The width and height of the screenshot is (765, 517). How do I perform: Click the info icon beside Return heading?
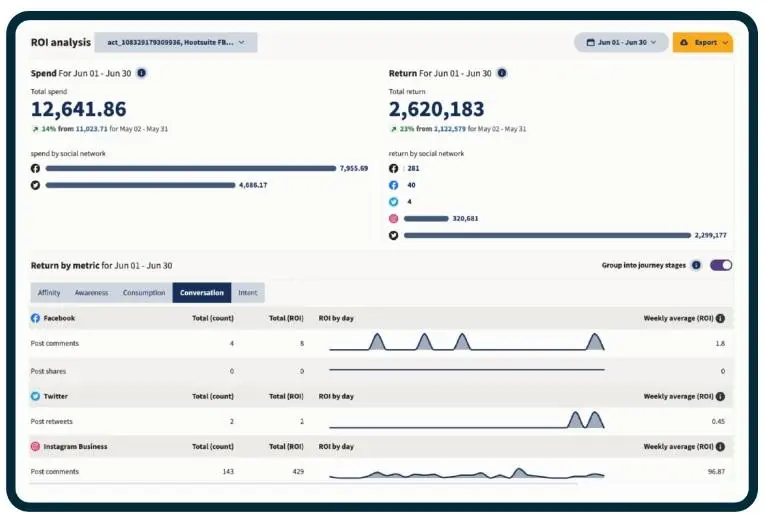501,73
